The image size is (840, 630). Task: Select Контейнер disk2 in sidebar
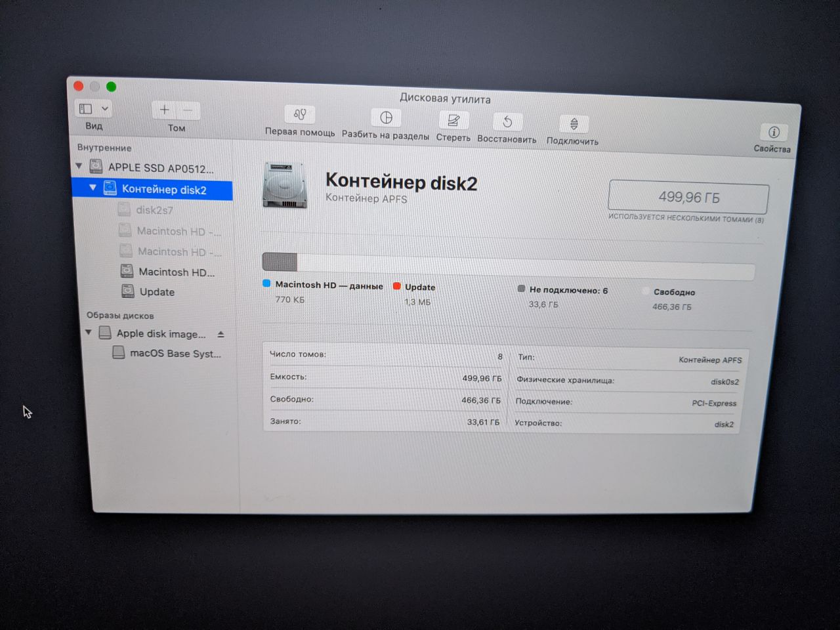point(152,189)
